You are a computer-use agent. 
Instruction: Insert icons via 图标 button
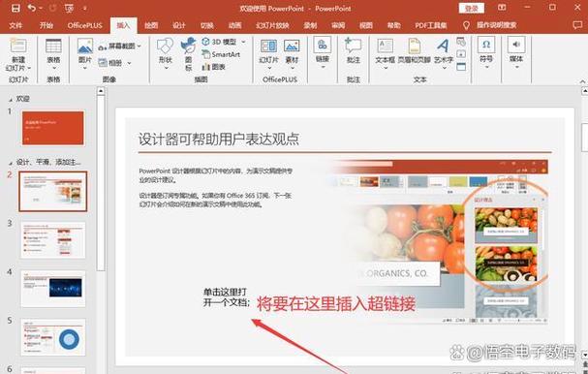(x=188, y=53)
